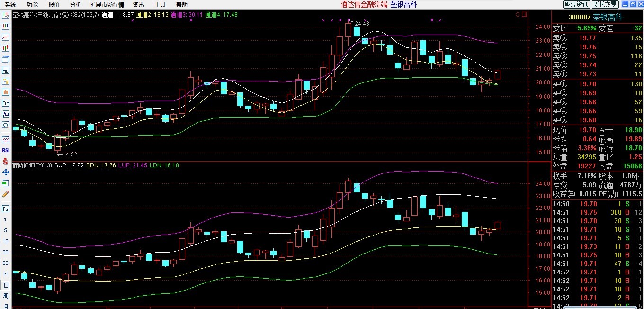Click the blue four-arrow move icon
Viewport: 644px width, 309px height.
[6, 172]
